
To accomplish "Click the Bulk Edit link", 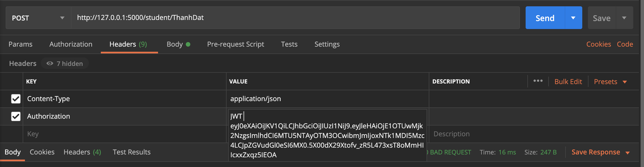I will click(568, 82).
